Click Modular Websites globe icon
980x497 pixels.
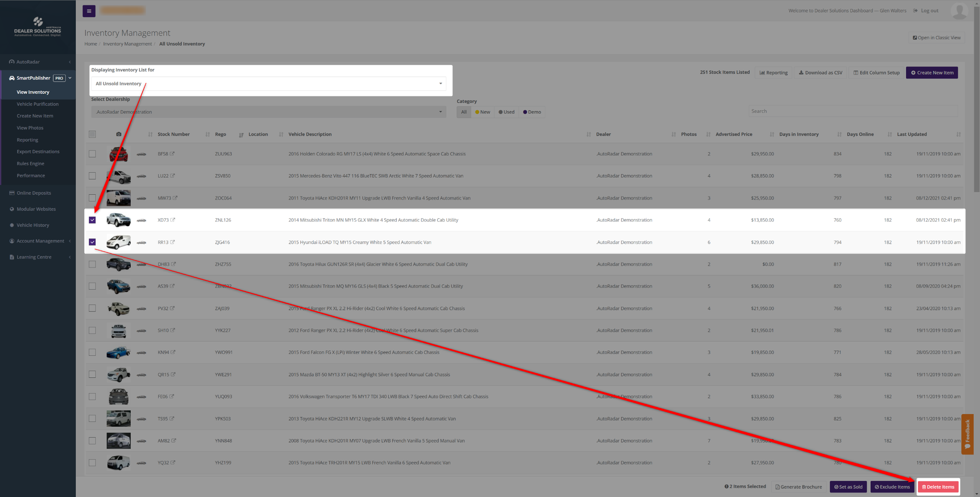12,209
